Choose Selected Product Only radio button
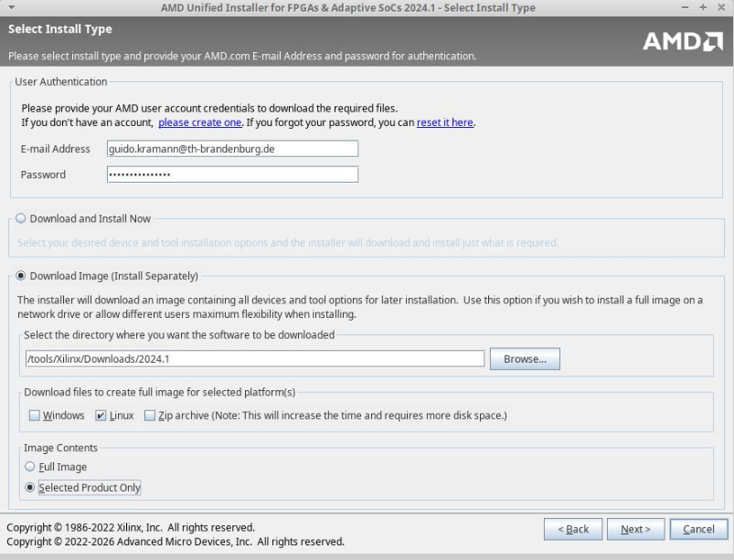Screen dimensions: 734x560 pyautogui.click(x=31, y=488)
